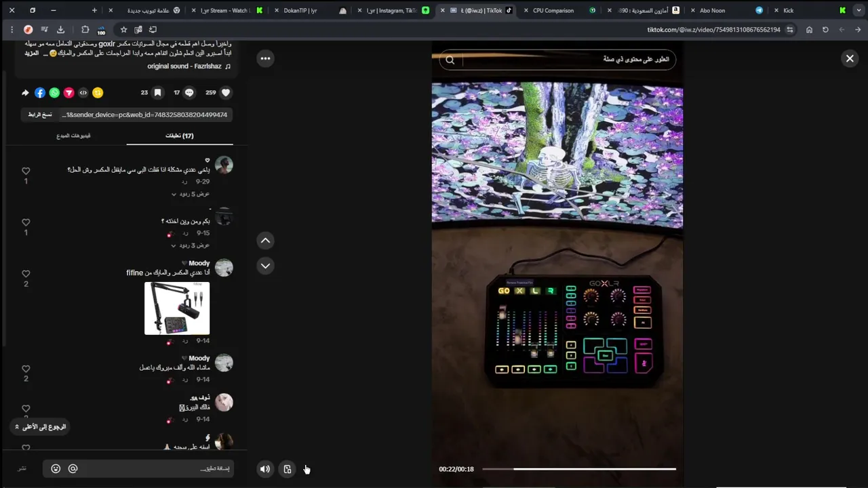Share via the pink send-to-friends icon
Viewport: 868px width, 488px height.
point(68,93)
